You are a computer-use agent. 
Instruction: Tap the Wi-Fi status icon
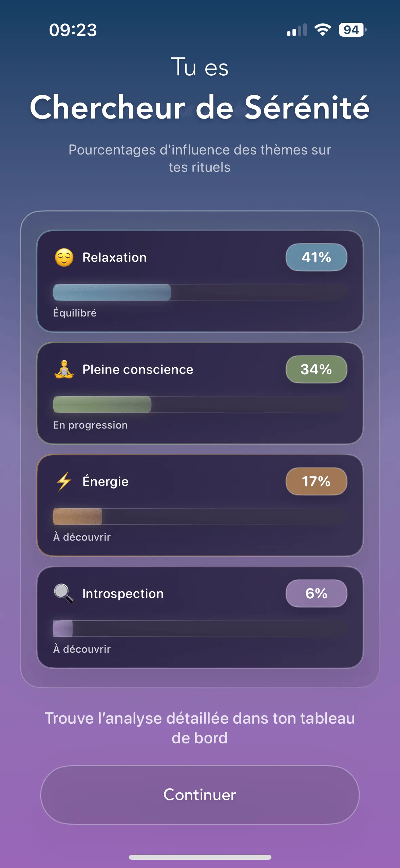tap(323, 30)
